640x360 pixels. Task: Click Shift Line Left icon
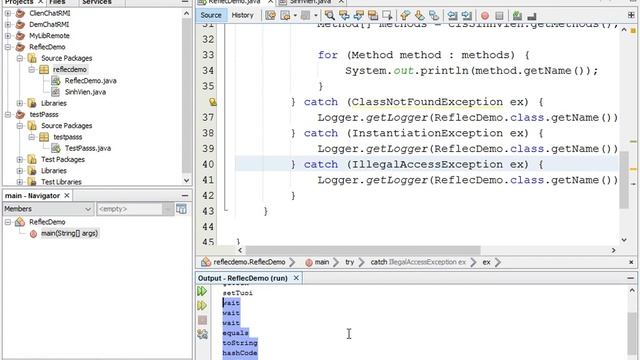(x=452, y=16)
